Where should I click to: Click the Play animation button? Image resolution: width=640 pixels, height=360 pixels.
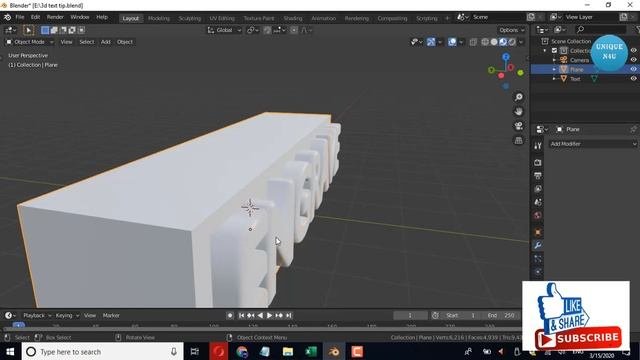pyautogui.click(x=269, y=316)
